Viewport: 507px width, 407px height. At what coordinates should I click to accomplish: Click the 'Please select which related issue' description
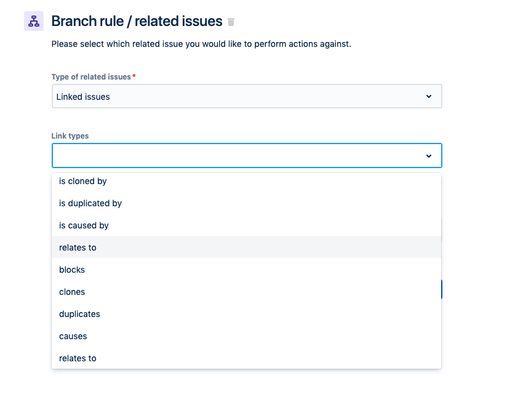(201, 44)
